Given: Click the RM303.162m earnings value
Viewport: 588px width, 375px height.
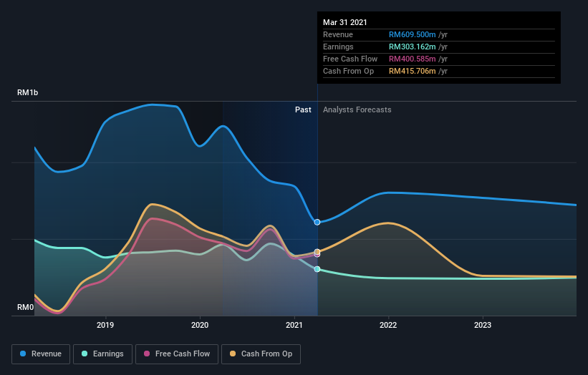Looking at the screenshot, I should point(412,47).
